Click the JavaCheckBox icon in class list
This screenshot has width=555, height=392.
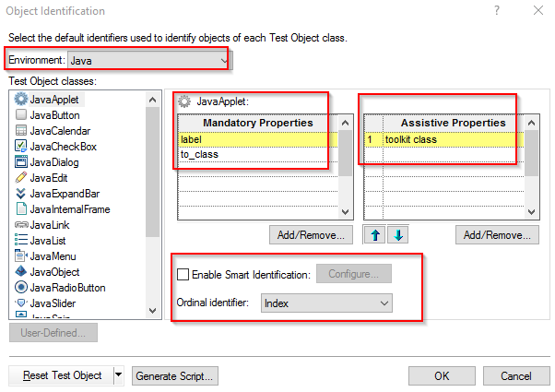click(21, 146)
